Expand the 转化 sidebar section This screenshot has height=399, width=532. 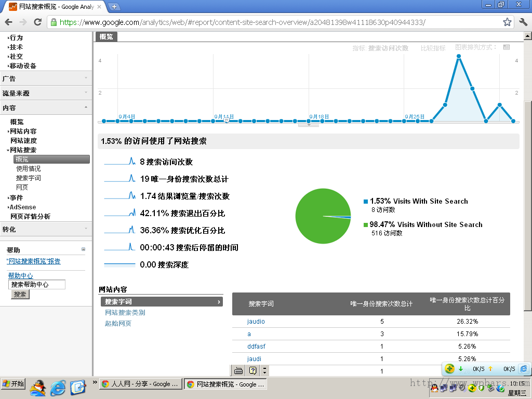46,229
